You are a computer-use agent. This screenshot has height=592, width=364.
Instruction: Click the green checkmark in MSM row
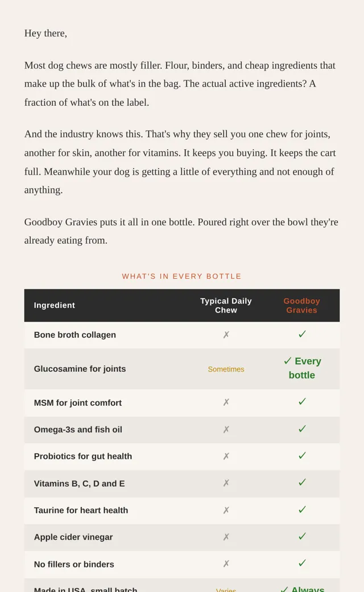(x=302, y=402)
